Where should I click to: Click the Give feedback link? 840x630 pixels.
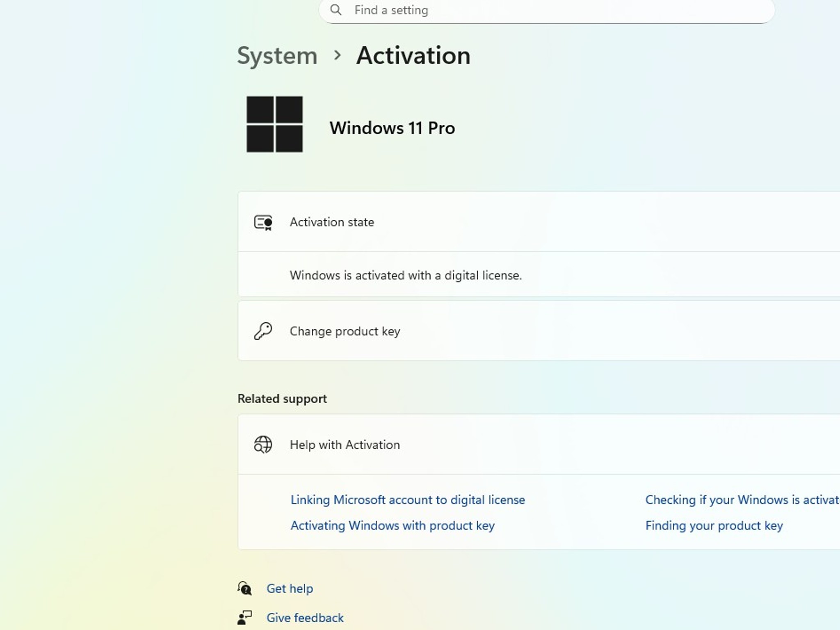click(x=305, y=618)
